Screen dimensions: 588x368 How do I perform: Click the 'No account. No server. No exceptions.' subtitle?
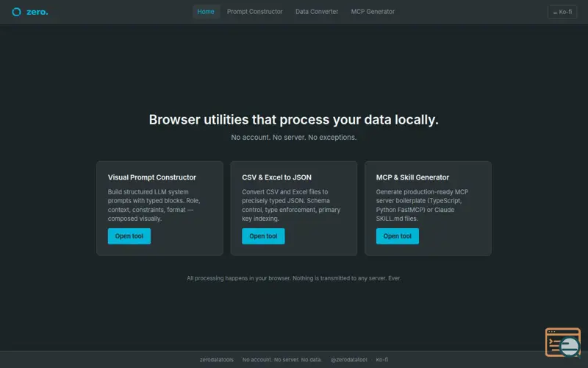coord(293,138)
